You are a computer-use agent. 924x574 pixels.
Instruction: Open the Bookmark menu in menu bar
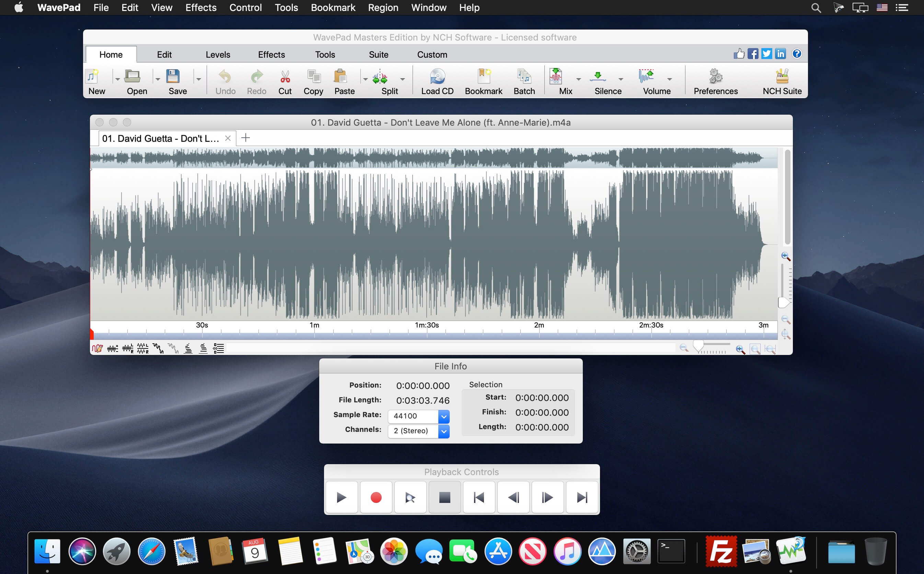333,8
